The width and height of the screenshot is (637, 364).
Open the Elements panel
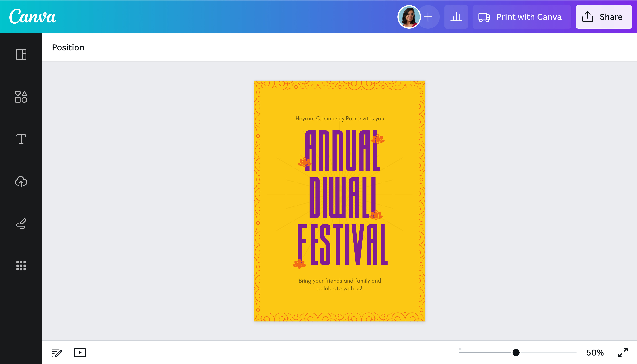tap(21, 97)
